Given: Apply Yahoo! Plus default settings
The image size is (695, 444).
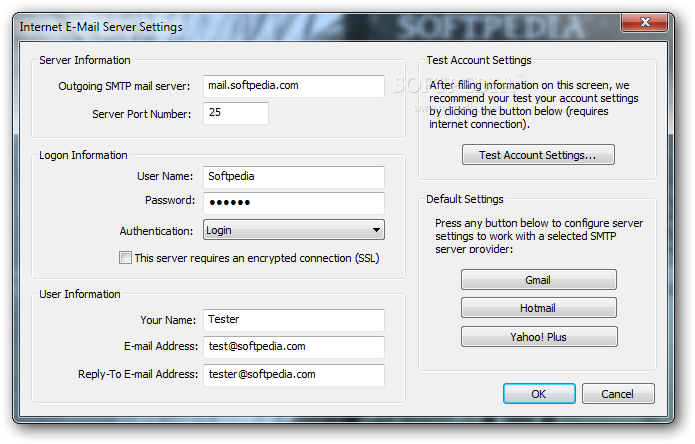Looking at the screenshot, I should (x=539, y=337).
